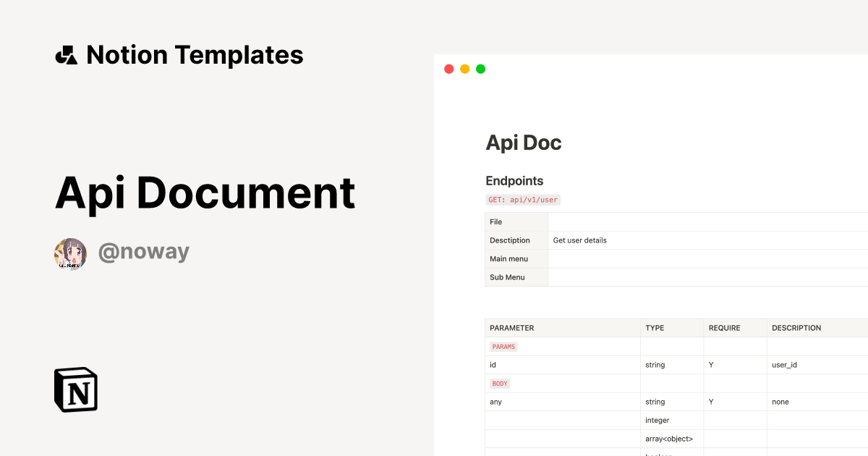The height and width of the screenshot is (456, 868).
Task: Click the 'Get user details' description cell
Action: 580,240
